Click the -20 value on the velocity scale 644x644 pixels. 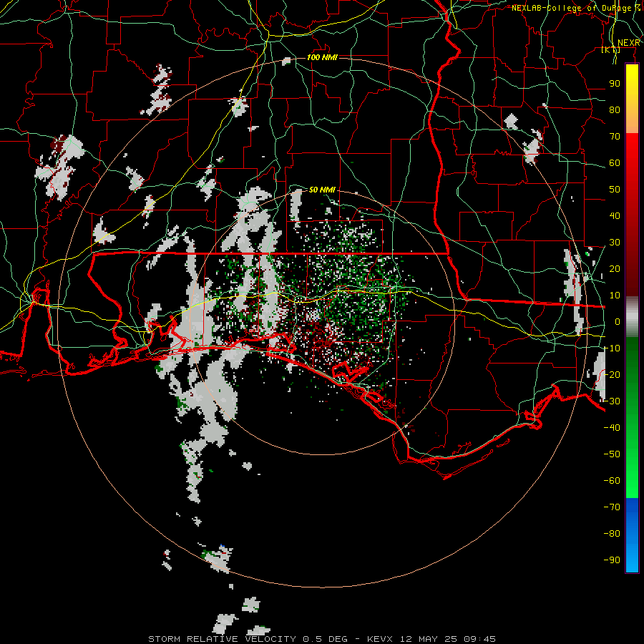tap(612, 374)
